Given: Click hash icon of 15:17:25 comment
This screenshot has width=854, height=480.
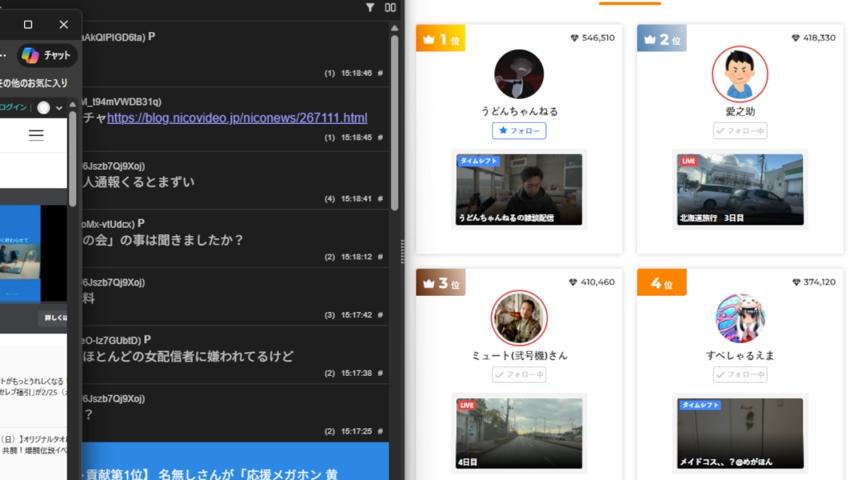Looking at the screenshot, I should [380, 431].
